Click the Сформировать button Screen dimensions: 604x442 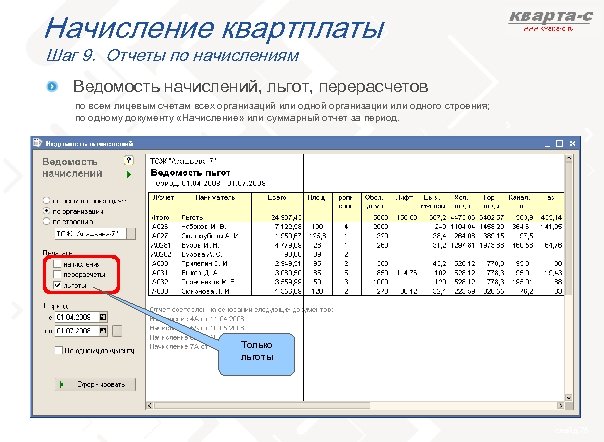click(96, 384)
